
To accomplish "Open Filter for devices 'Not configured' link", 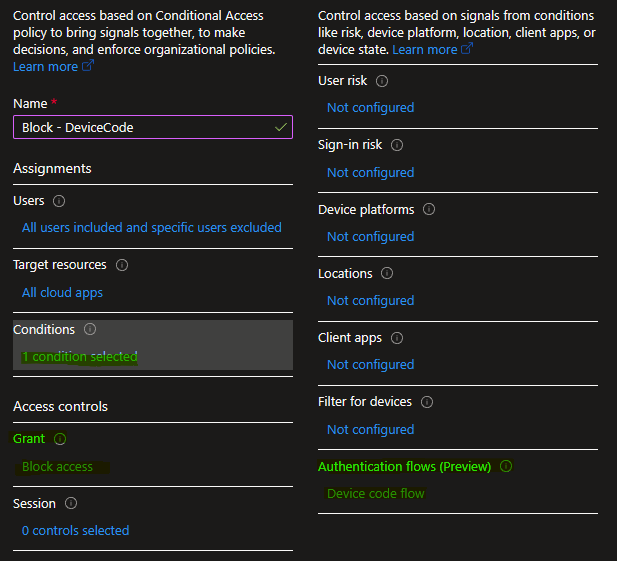I will pyautogui.click(x=370, y=430).
